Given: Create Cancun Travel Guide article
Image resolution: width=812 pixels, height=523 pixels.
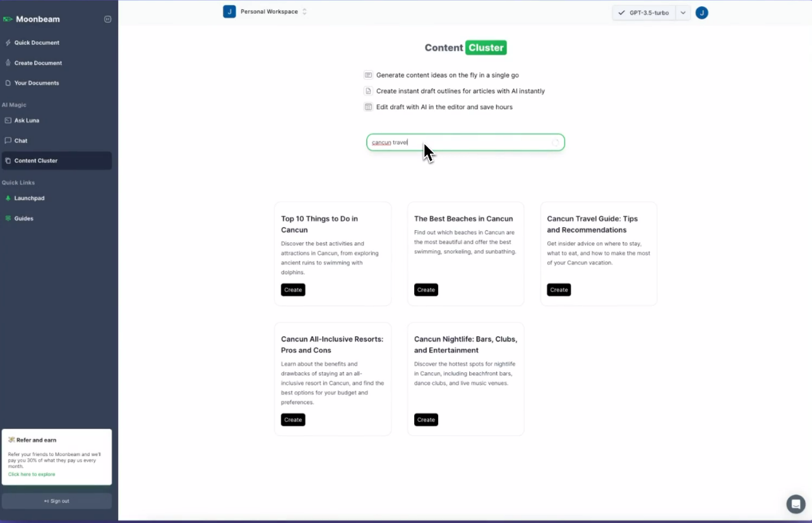Looking at the screenshot, I should click(x=559, y=290).
